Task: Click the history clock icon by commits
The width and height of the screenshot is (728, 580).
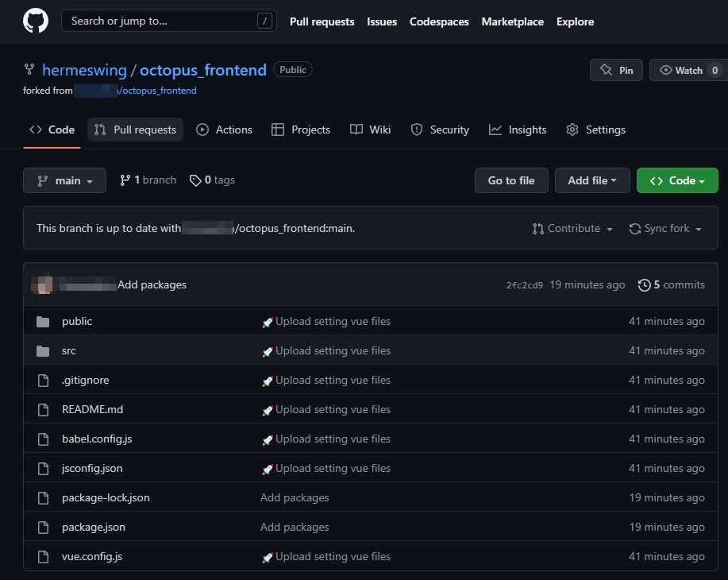Action: tap(644, 285)
